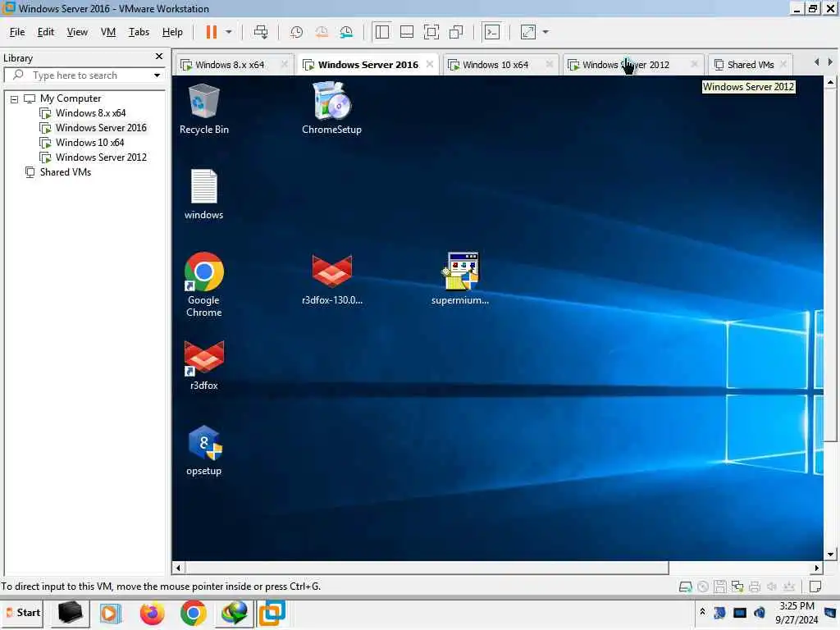Screen dimensions: 840x630
Task: Open the Help menu
Action: coord(172,32)
